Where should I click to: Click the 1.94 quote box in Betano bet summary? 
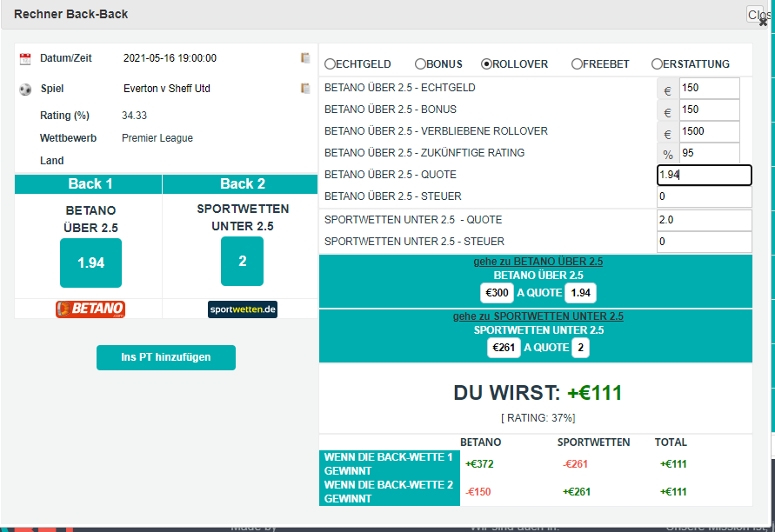pos(581,293)
